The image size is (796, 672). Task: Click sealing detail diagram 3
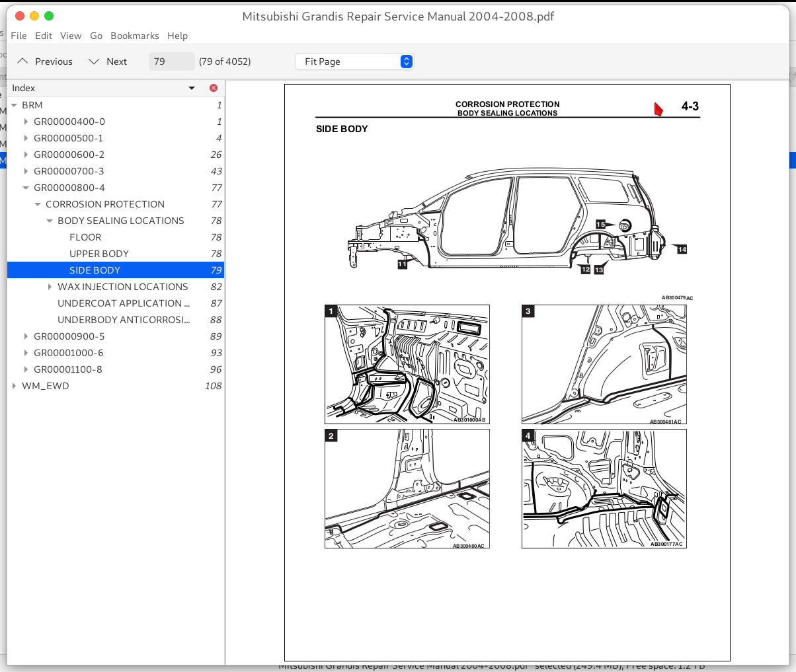click(604, 364)
